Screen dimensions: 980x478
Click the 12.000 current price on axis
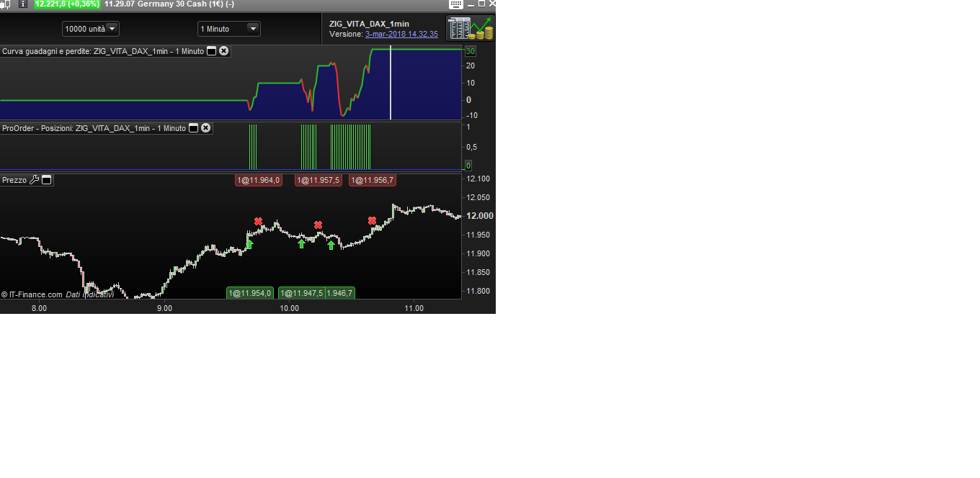click(x=480, y=216)
